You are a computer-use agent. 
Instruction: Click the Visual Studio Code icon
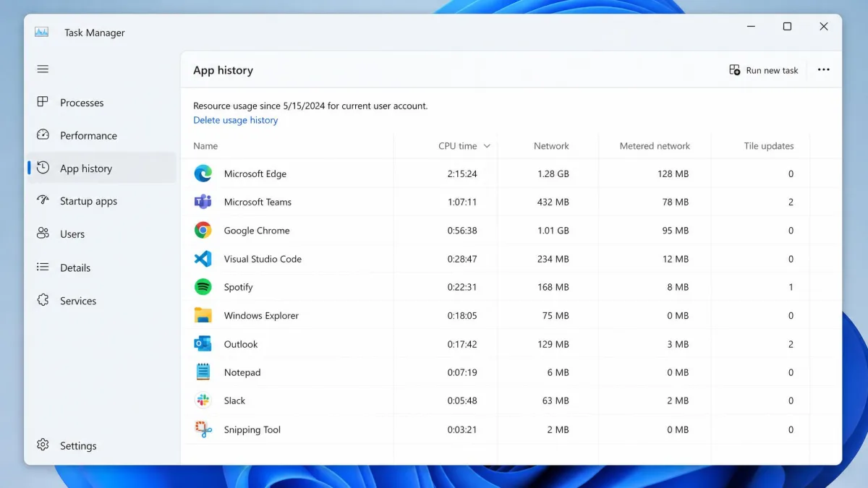click(203, 259)
